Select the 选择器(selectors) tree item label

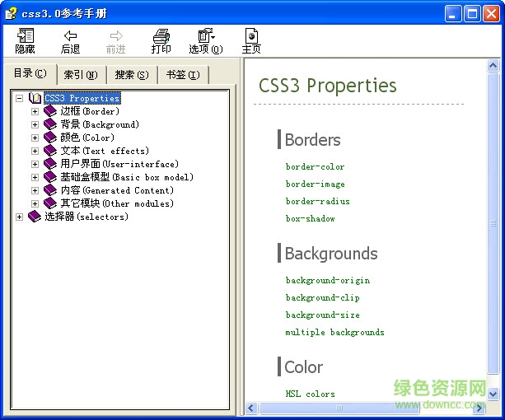[x=87, y=217]
